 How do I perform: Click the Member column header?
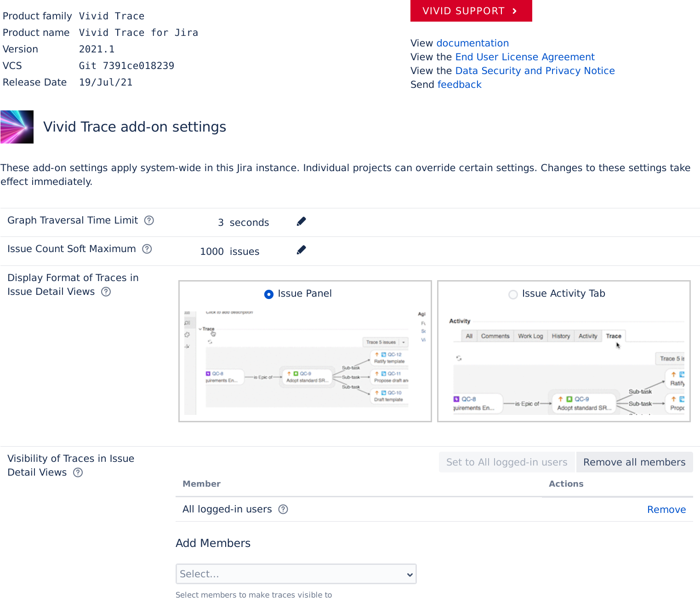(x=201, y=484)
